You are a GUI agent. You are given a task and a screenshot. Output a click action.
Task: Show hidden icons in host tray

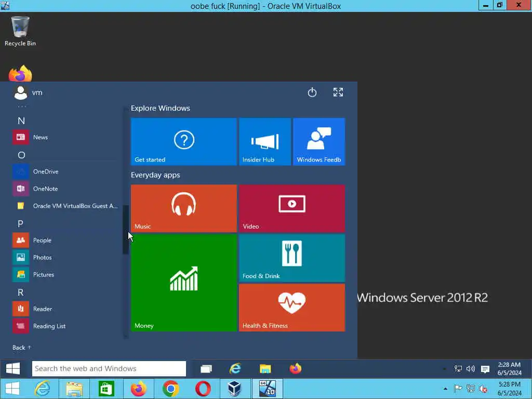445,389
